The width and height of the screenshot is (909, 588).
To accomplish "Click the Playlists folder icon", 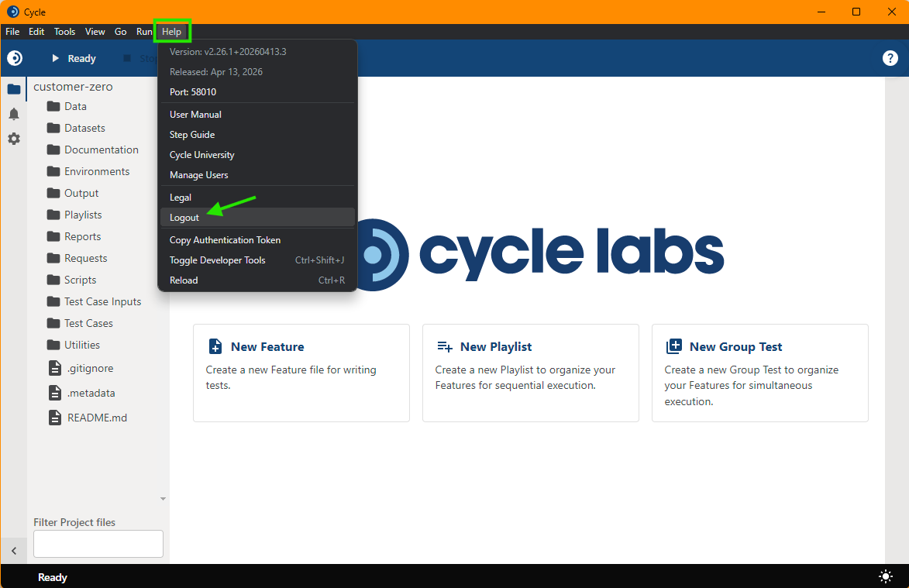I will pyautogui.click(x=53, y=215).
